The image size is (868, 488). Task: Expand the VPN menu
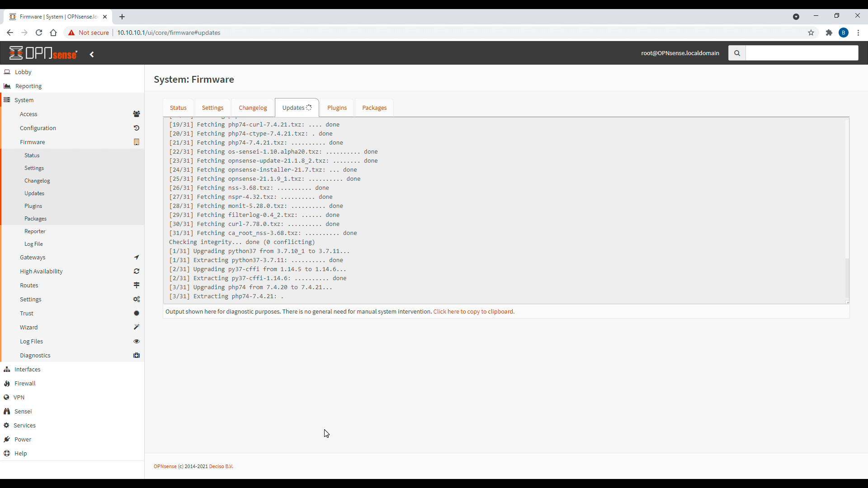point(72,398)
